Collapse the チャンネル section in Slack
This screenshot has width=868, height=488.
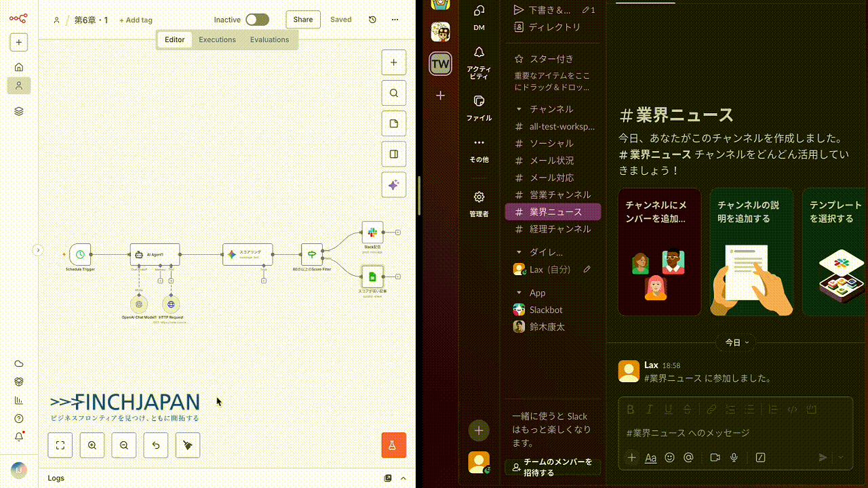coord(519,109)
